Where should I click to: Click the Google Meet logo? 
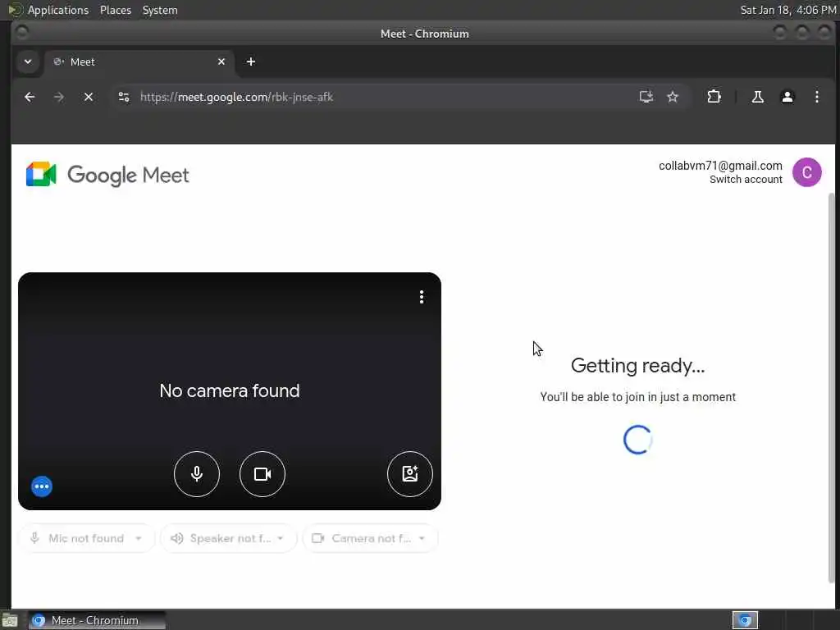pos(107,175)
